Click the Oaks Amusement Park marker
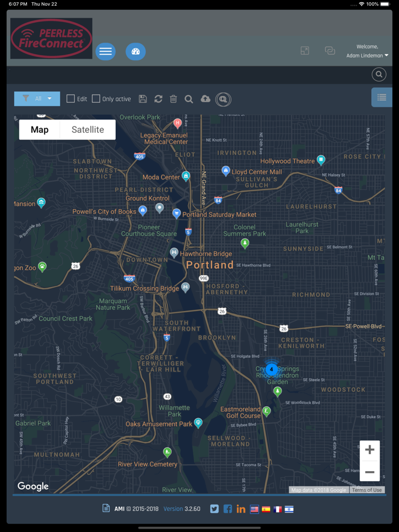399x532 pixels. coord(198,423)
